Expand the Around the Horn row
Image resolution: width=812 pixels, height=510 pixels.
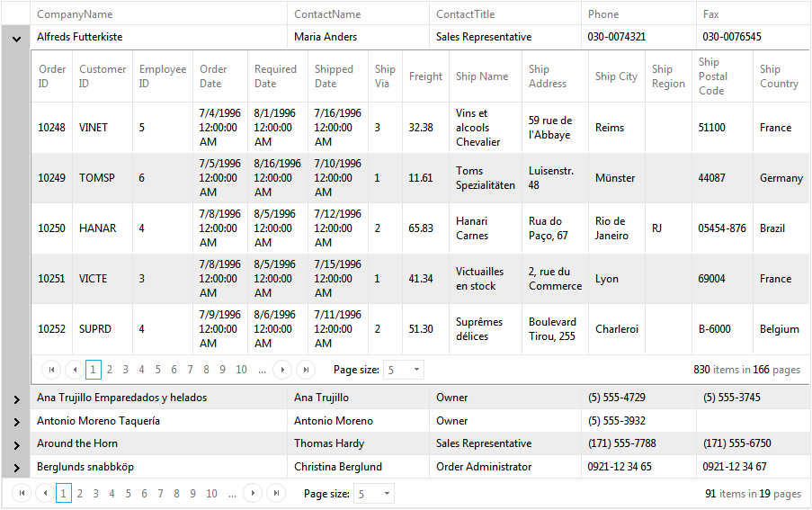[16, 444]
